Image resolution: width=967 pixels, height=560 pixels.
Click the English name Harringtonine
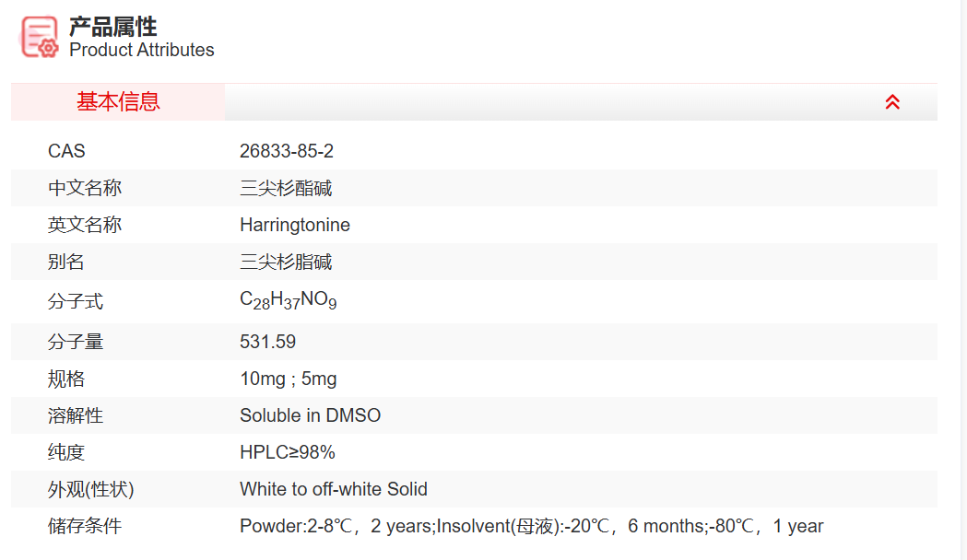[x=295, y=225]
